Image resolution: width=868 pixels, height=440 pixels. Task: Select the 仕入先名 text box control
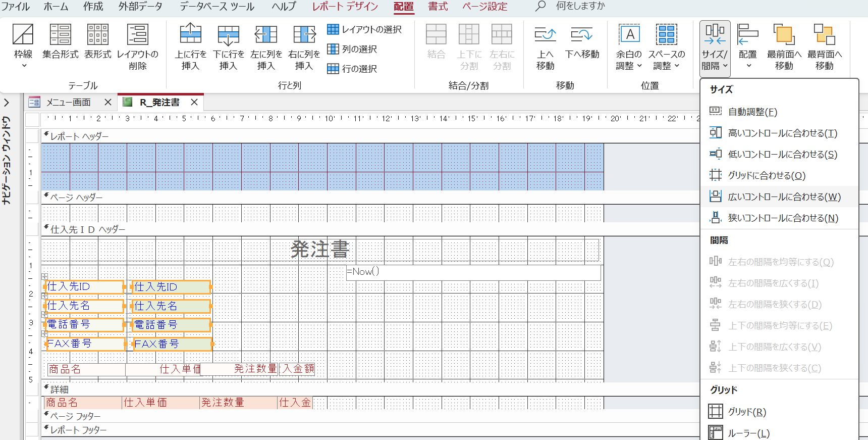[172, 306]
